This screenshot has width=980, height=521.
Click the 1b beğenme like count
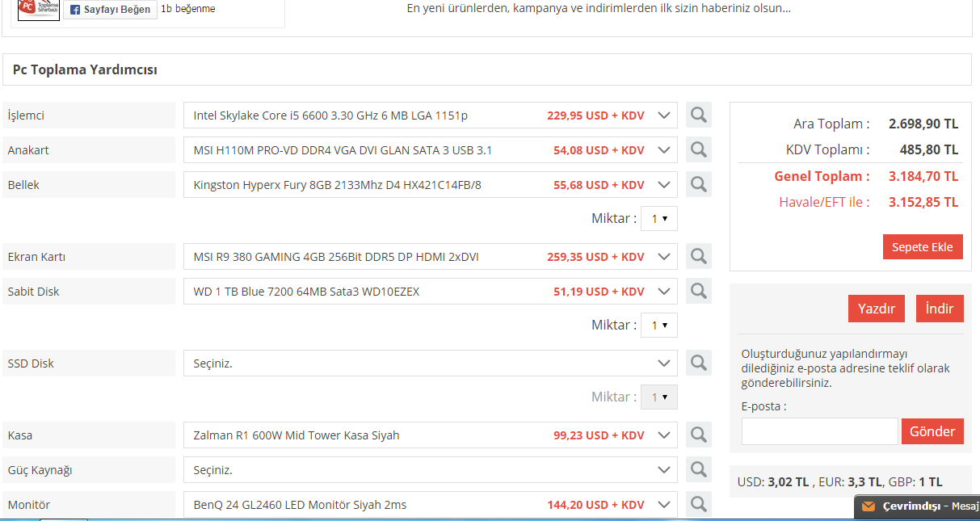click(x=188, y=9)
